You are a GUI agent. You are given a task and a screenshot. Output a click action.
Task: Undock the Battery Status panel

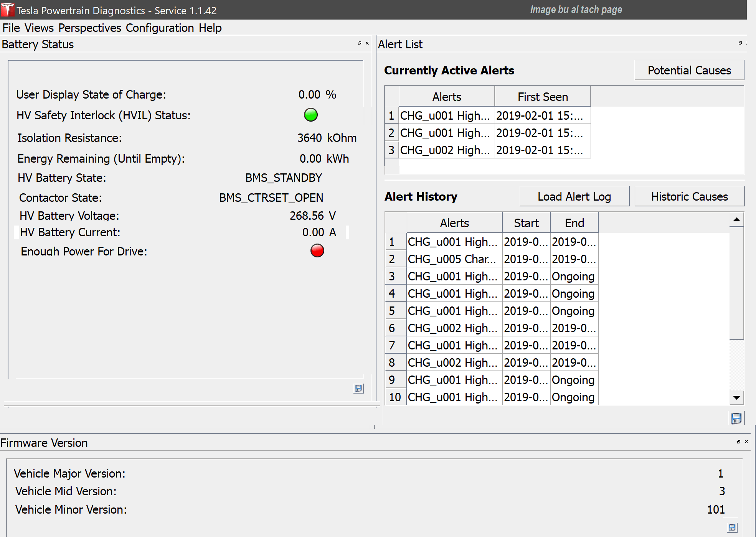pos(360,43)
